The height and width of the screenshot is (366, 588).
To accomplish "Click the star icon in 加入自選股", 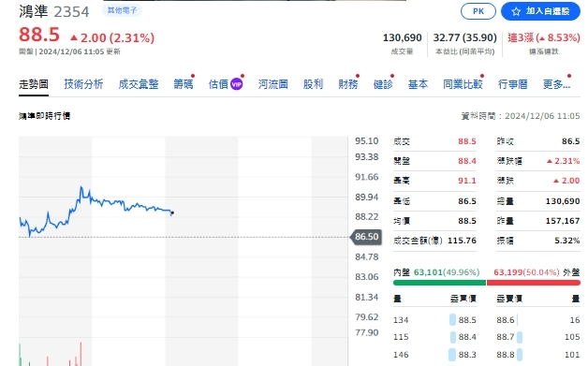I will click(516, 11).
